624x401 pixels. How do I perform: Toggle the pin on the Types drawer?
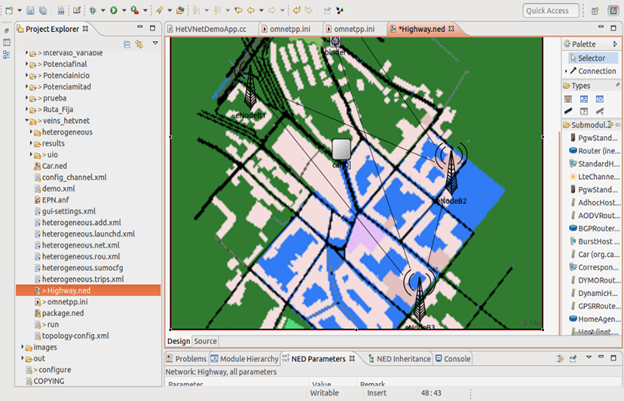pyautogui.click(x=617, y=85)
